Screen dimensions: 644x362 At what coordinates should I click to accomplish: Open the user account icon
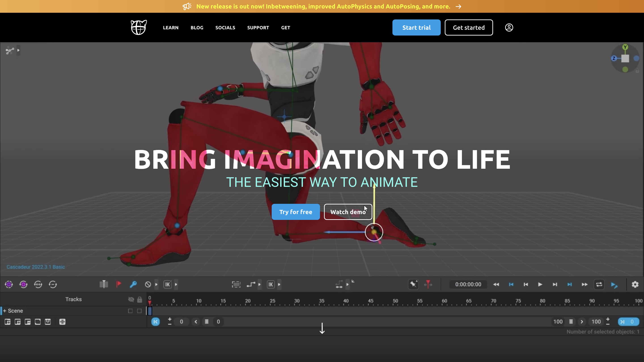tap(509, 27)
